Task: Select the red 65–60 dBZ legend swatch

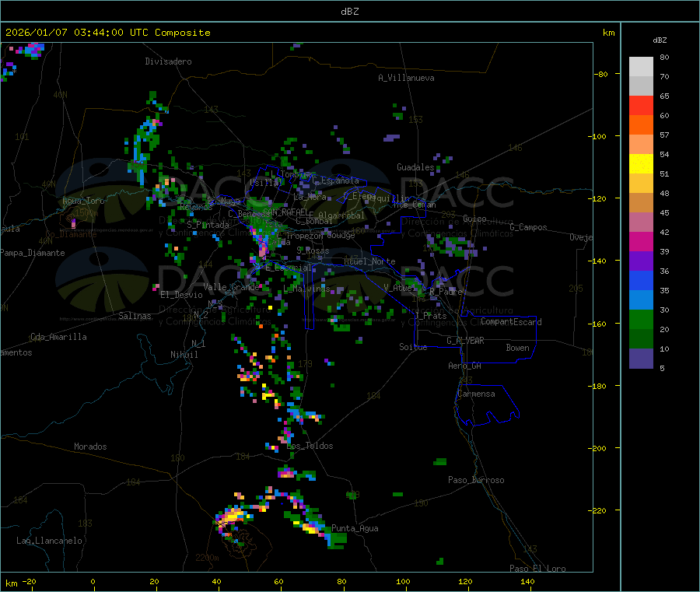Action: point(641,105)
